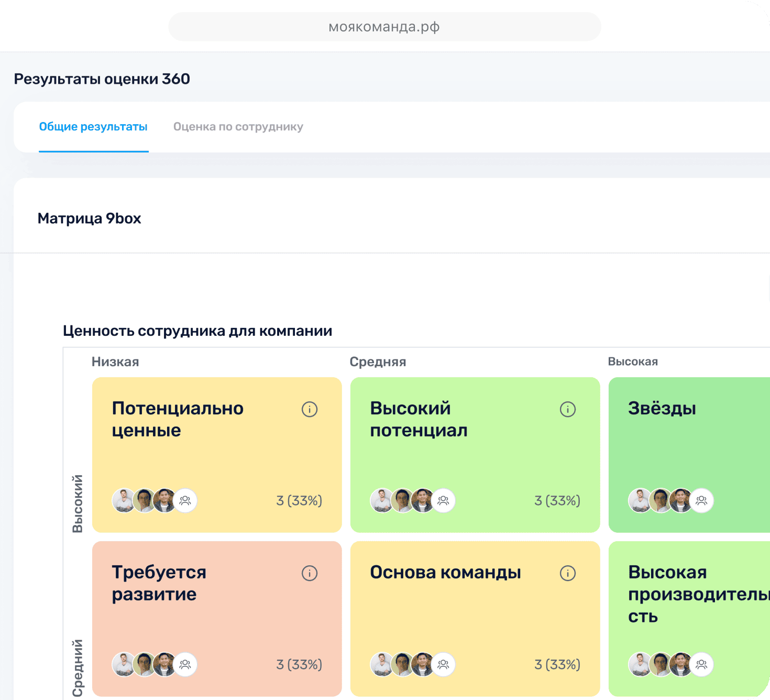This screenshot has width=770, height=700.
Task: Open info icon on Требуется развитие card
Action: tap(310, 573)
